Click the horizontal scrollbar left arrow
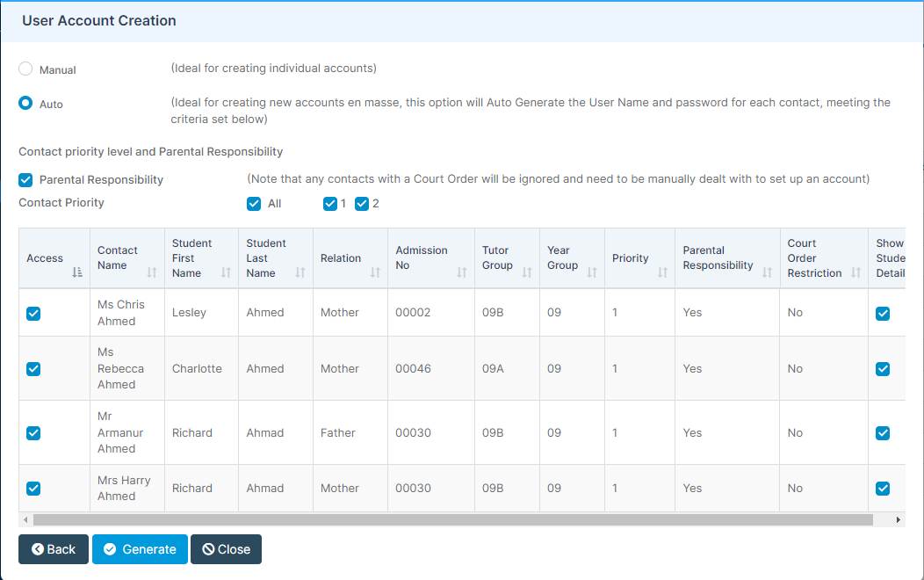The width and height of the screenshot is (924, 580). 25,520
